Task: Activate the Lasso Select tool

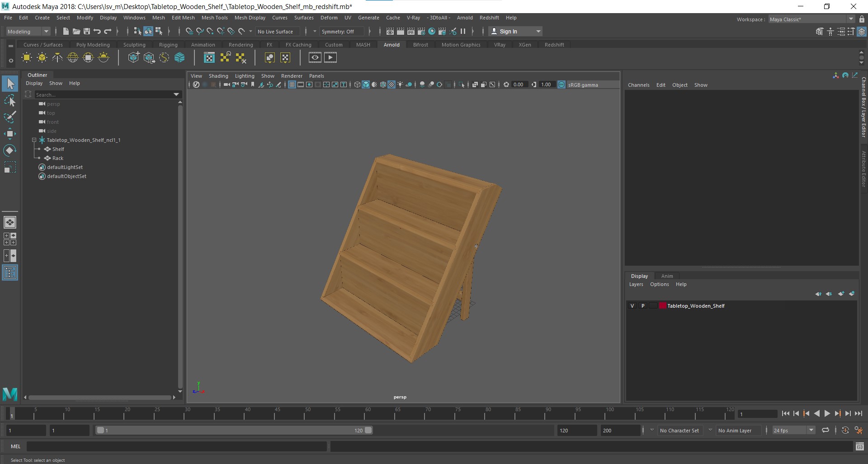Action: 10,100
